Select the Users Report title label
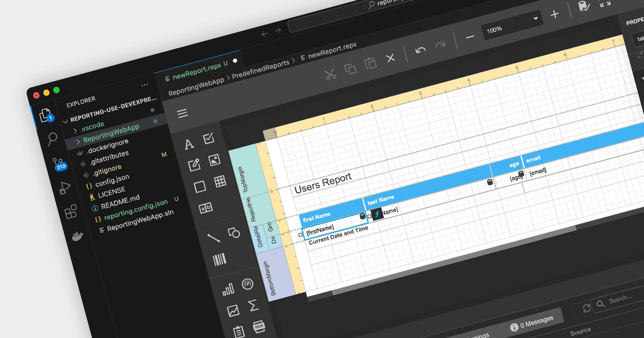Screen dimensions: 644x338 click(323, 182)
